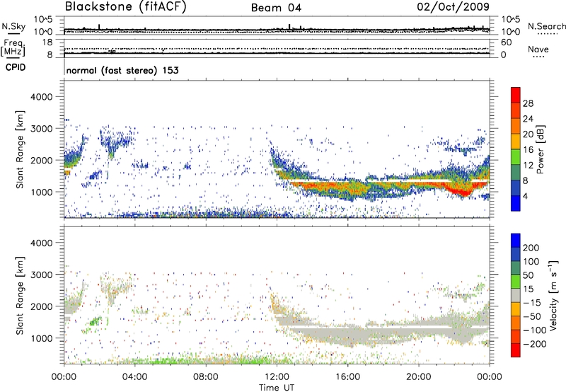Click the red bottom of the velocity colorbar

(516, 350)
